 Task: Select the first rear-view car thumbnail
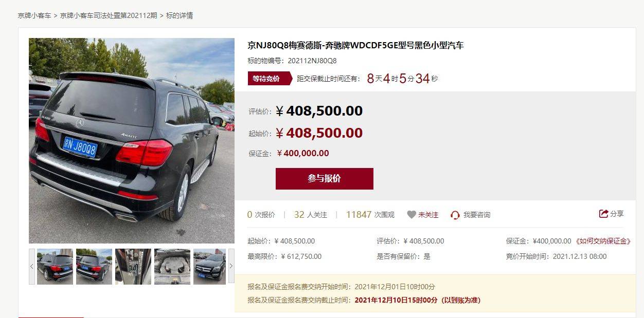click(55, 267)
